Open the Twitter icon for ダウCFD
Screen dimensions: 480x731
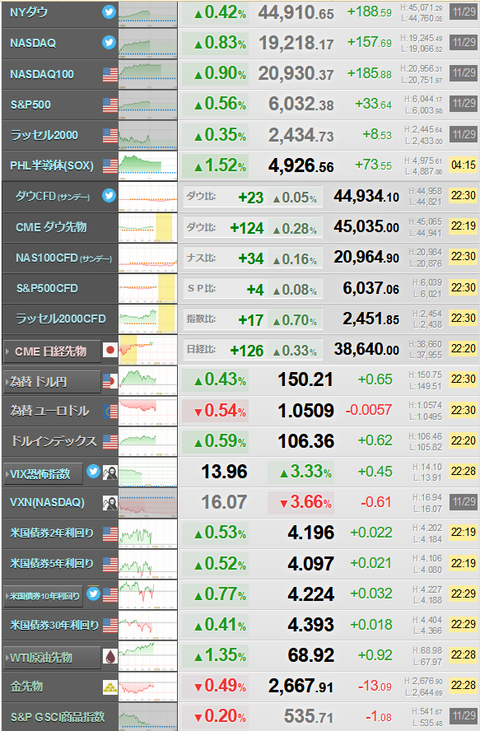(109, 195)
